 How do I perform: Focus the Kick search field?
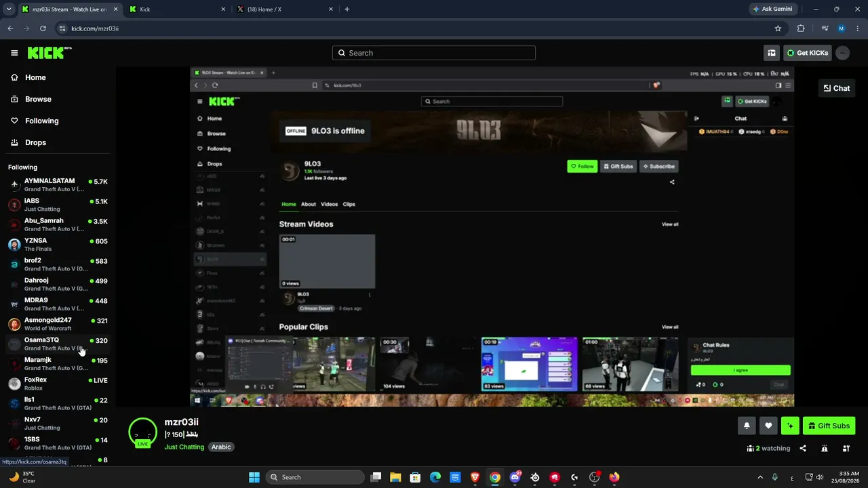434,53
